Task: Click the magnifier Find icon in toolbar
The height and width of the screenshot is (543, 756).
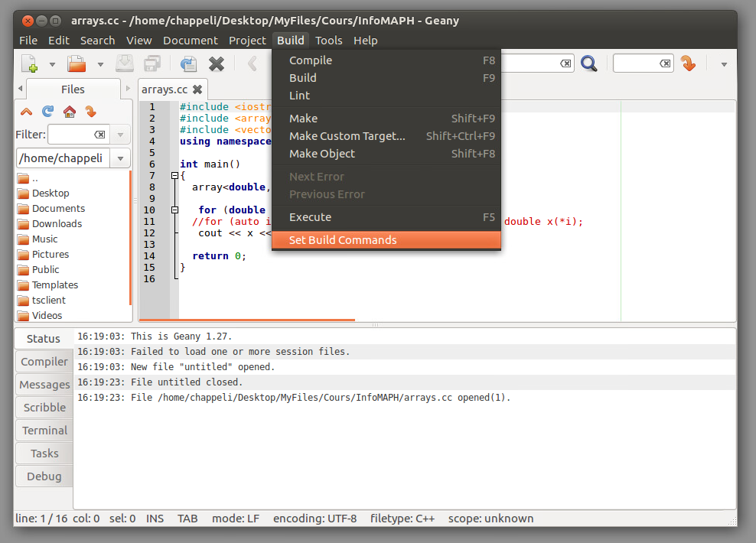Action: click(x=588, y=63)
